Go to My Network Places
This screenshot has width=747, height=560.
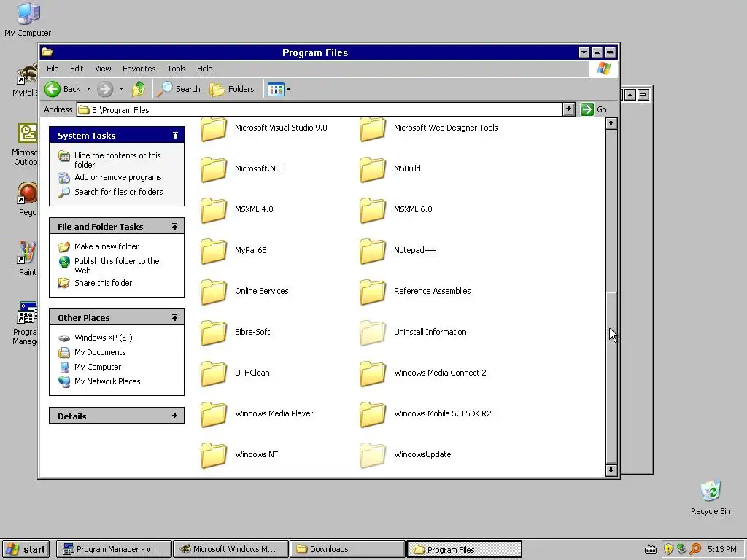(x=107, y=381)
